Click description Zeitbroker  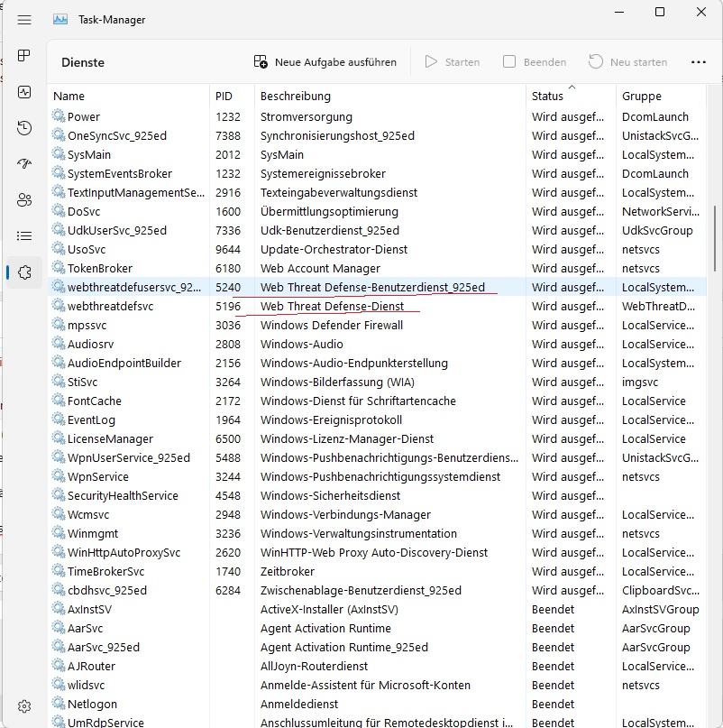288,572
